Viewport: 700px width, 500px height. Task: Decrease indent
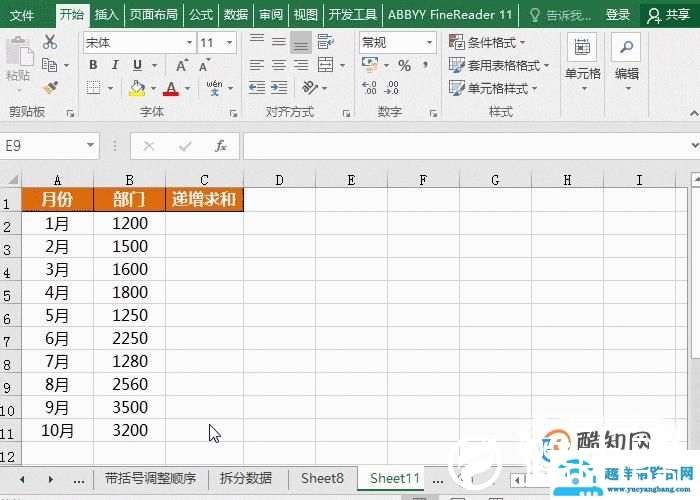coord(257,88)
